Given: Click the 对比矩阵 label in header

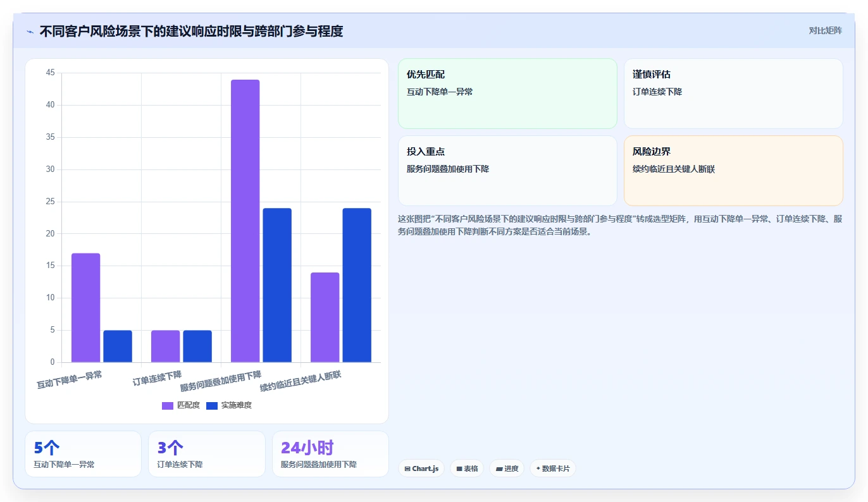Looking at the screenshot, I should (825, 30).
